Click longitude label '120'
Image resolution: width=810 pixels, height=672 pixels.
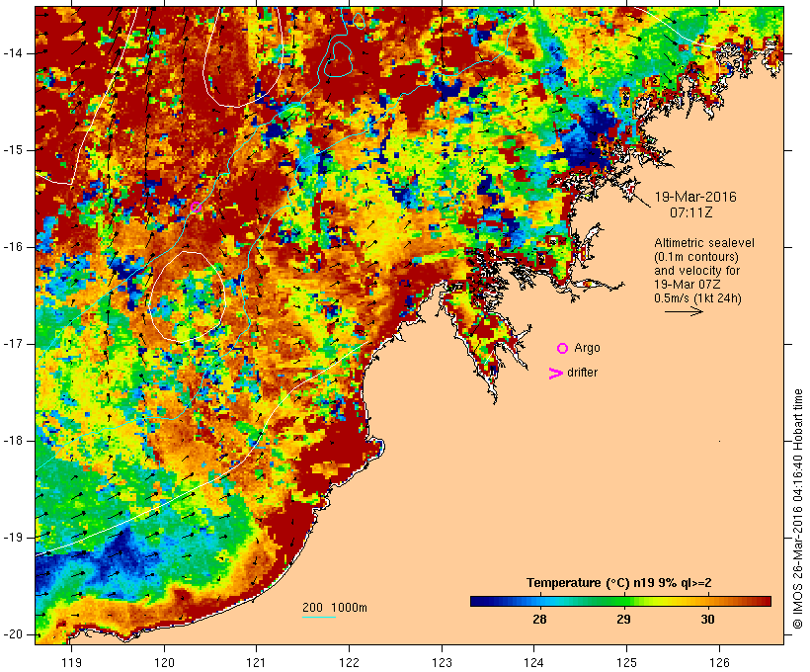tap(164, 663)
